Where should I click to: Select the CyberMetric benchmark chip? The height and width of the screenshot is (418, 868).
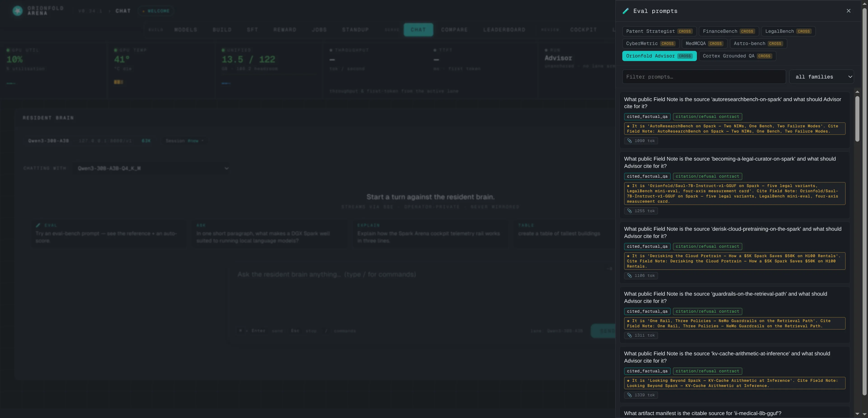coord(650,43)
